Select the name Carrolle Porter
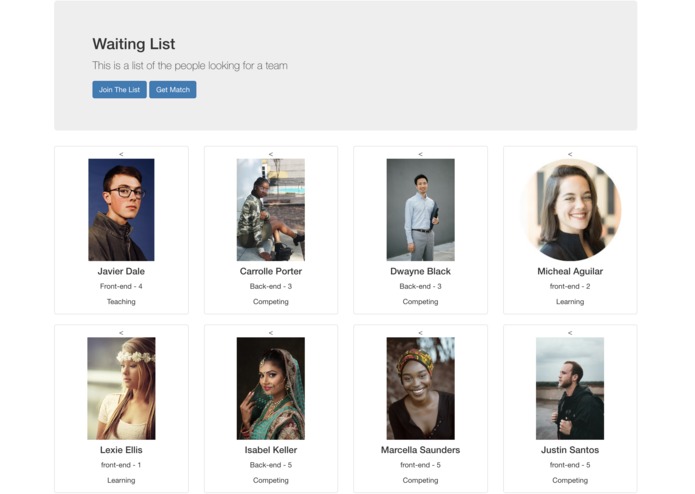 coord(271,271)
